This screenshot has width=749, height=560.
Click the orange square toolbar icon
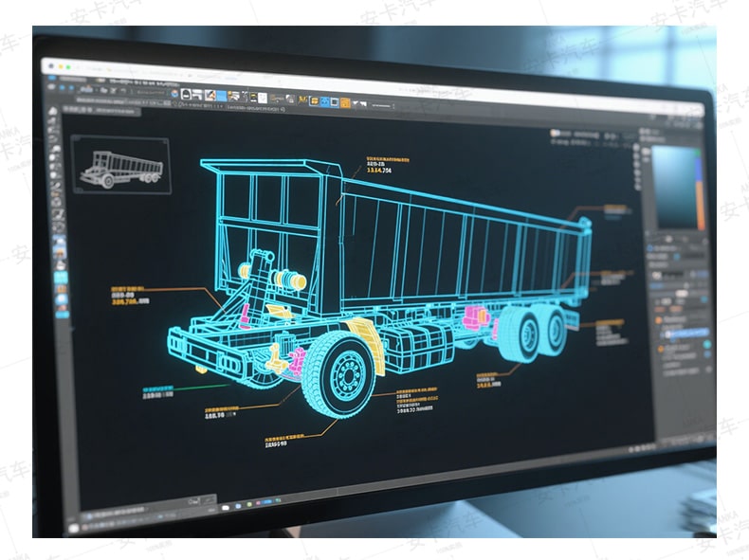pos(345,103)
